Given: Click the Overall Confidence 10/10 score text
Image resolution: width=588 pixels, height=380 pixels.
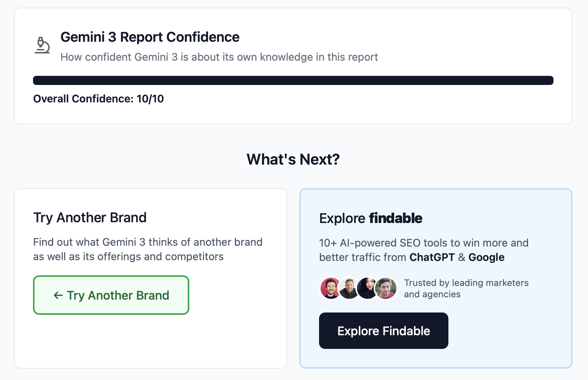Looking at the screenshot, I should pyautogui.click(x=98, y=99).
